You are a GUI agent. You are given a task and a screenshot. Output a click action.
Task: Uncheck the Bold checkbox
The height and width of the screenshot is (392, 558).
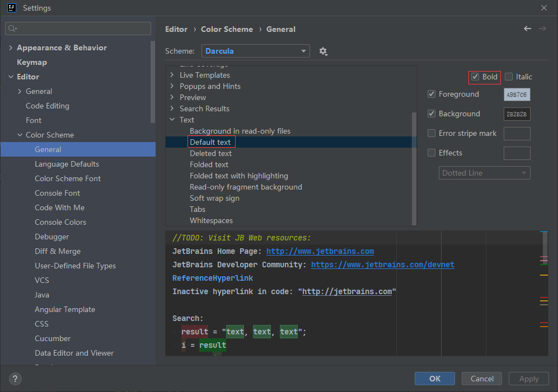pyautogui.click(x=475, y=77)
